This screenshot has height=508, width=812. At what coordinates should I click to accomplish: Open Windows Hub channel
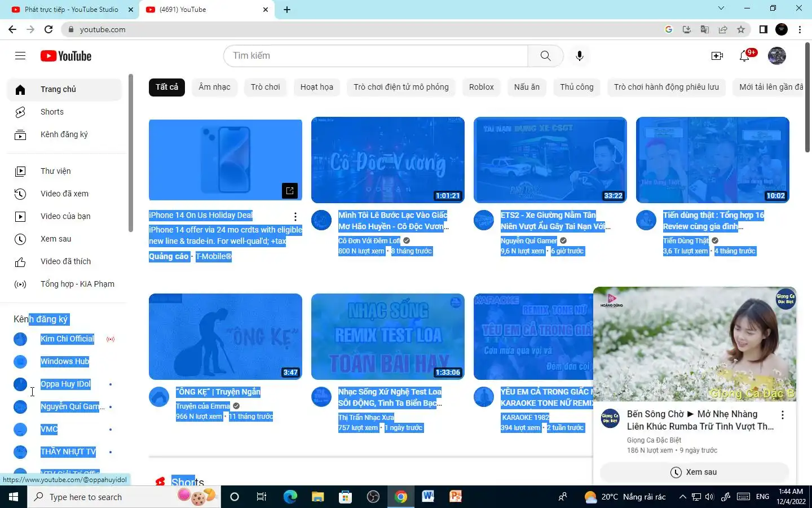click(64, 361)
